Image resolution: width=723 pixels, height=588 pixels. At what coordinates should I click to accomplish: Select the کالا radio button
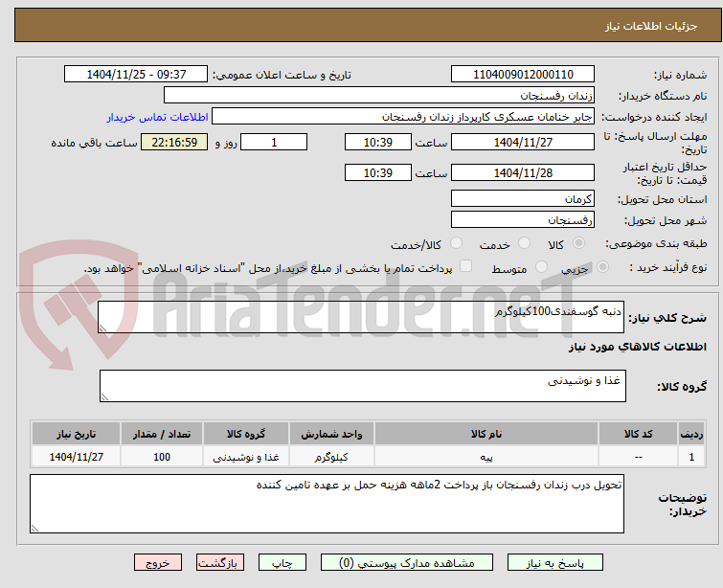click(x=578, y=243)
